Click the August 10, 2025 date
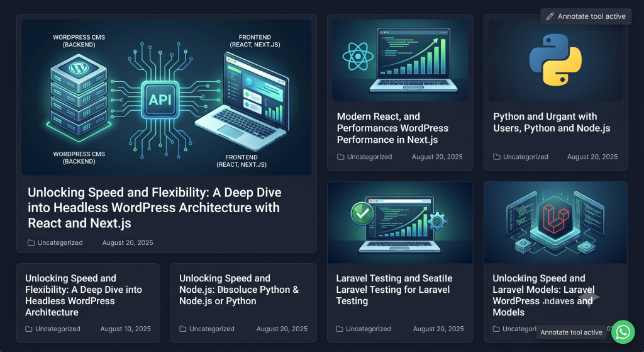644x352 pixels. (125, 329)
